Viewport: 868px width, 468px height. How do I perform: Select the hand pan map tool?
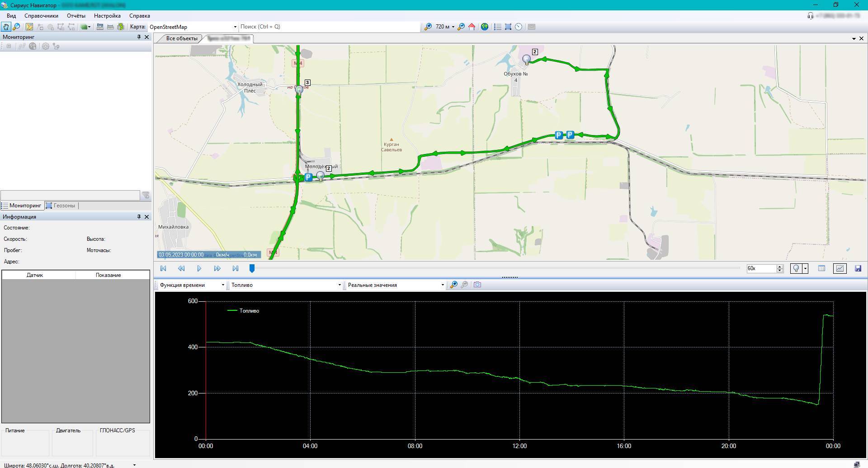click(x=6, y=27)
